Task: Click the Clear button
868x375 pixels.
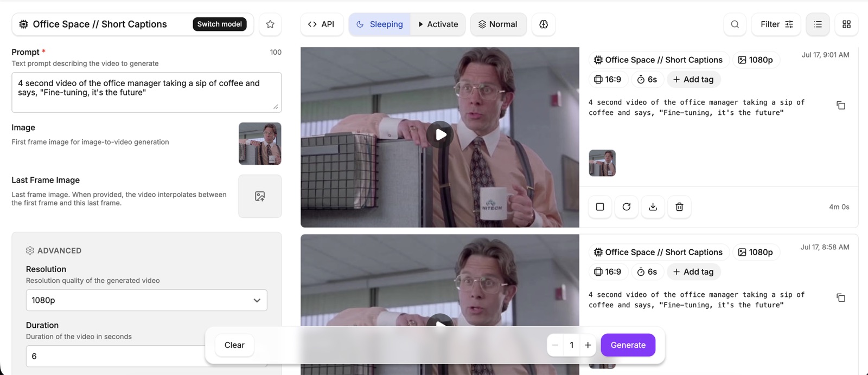Action: (234, 345)
